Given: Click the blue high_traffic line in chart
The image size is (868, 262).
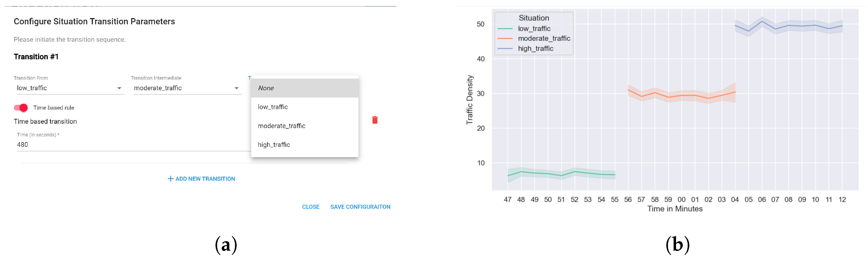Looking at the screenshot, I should (788, 26).
